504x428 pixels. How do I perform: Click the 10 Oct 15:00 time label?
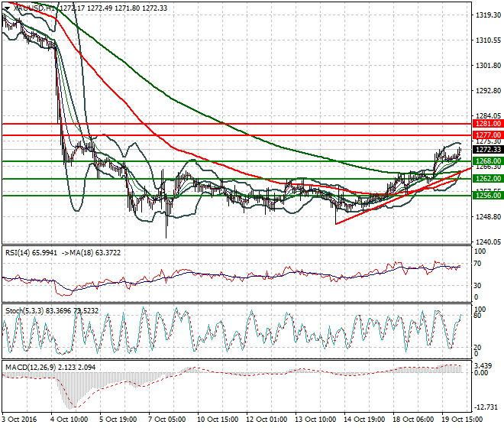[x=218, y=420]
